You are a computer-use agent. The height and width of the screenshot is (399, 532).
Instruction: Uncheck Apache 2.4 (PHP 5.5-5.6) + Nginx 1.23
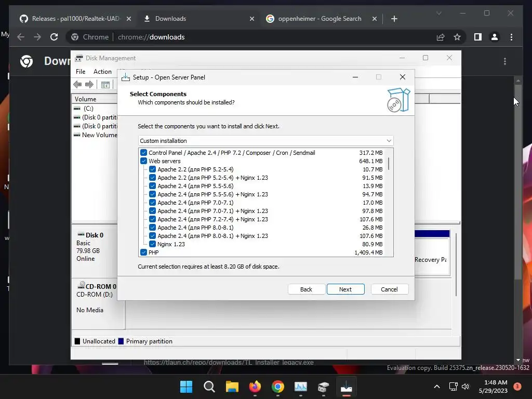click(x=152, y=194)
